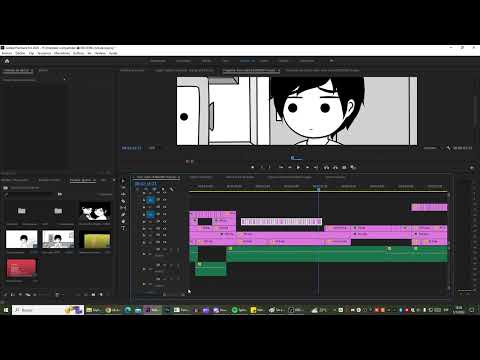Expand project panel tabs overflow chevrons
Screen dimensions: 480x360
pos(114,180)
